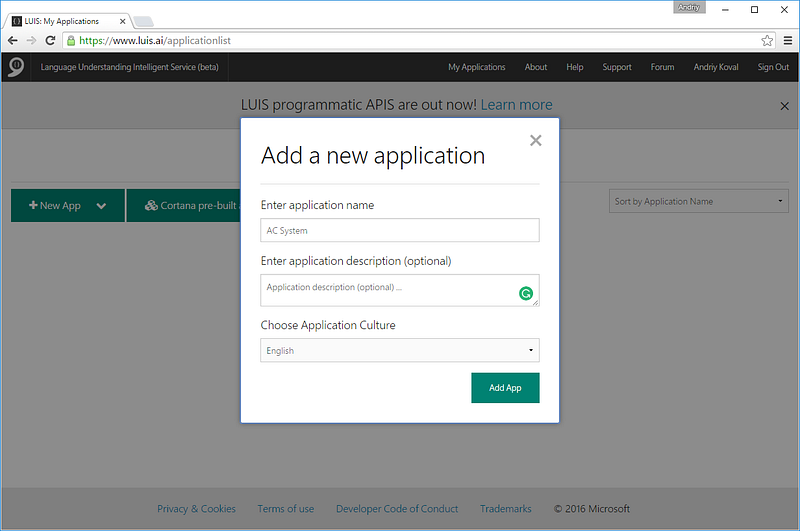Open the Help menu item
This screenshot has height=531, width=800.
pyautogui.click(x=574, y=67)
